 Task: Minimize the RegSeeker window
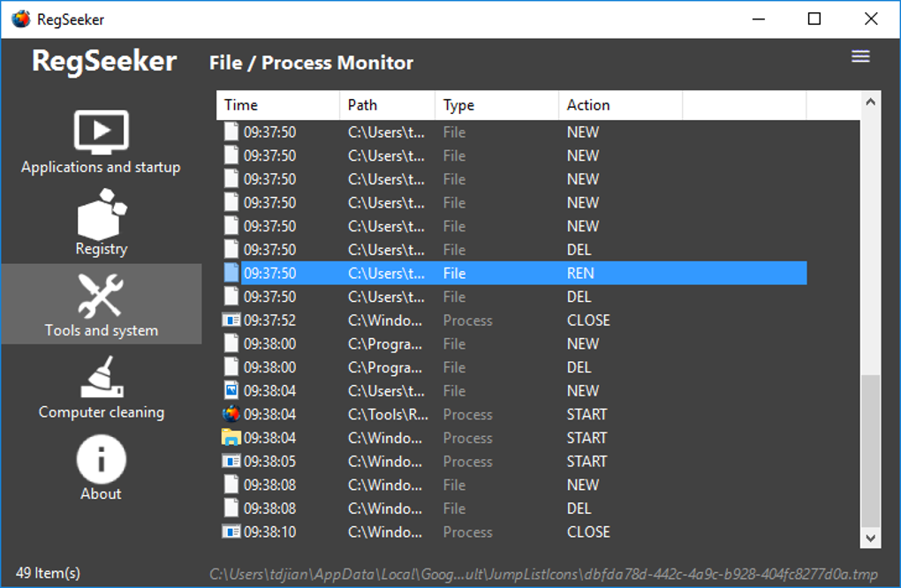point(759,19)
